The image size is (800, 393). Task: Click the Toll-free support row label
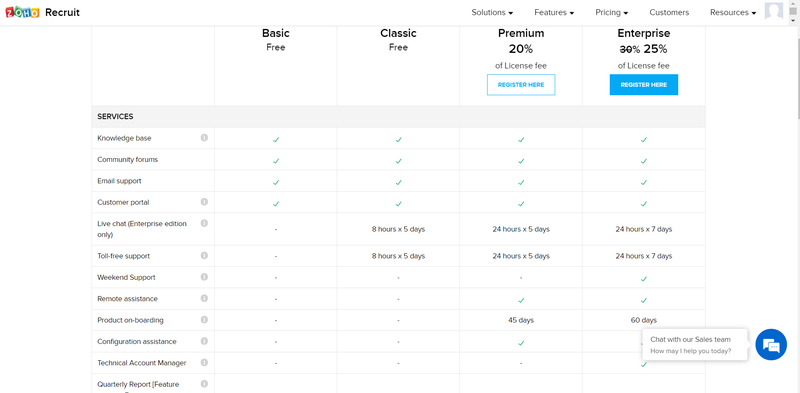point(123,256)
